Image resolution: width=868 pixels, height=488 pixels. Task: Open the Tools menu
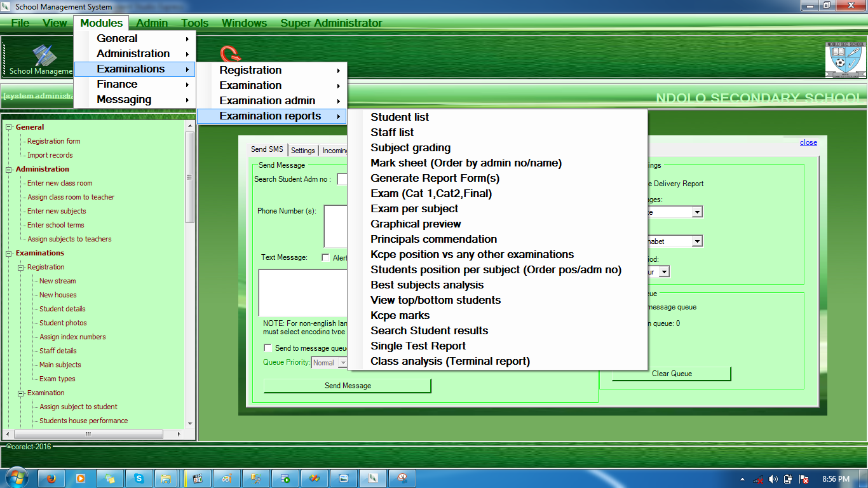(194, 23)
